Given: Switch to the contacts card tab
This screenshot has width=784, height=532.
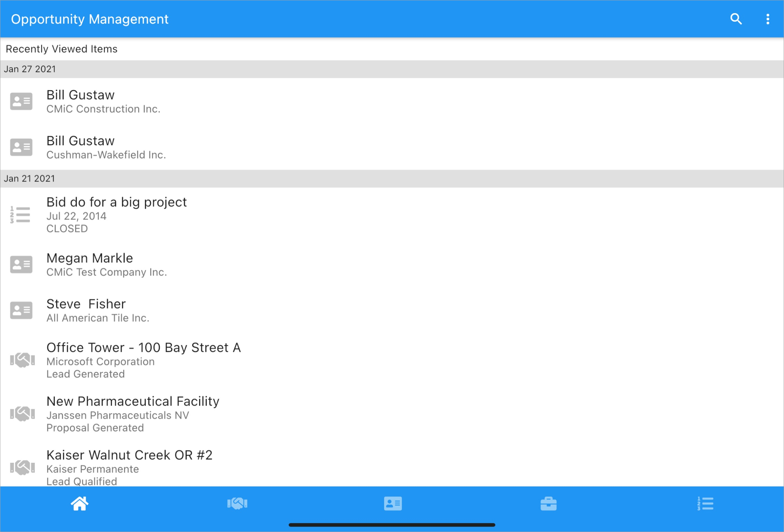Looking at the screenshot, I should click(393, 503).
